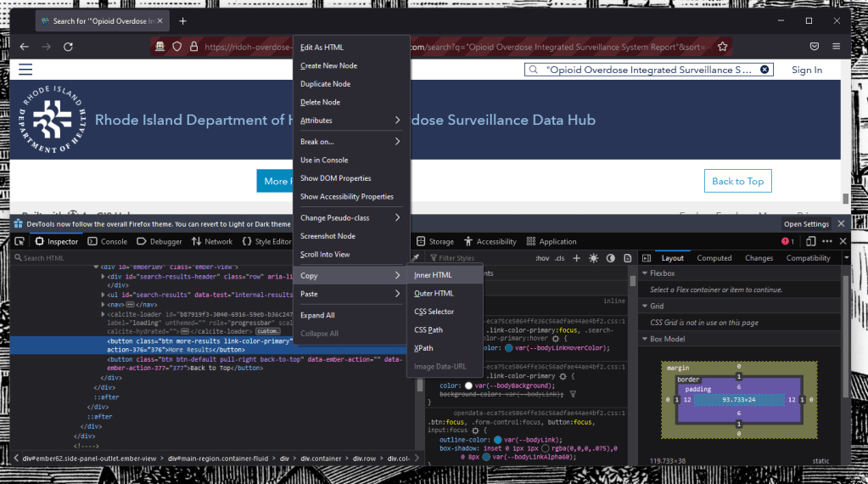Add new CSS rule with plus icon
This screenshot has height=484, width=868.
coord(576,258)
